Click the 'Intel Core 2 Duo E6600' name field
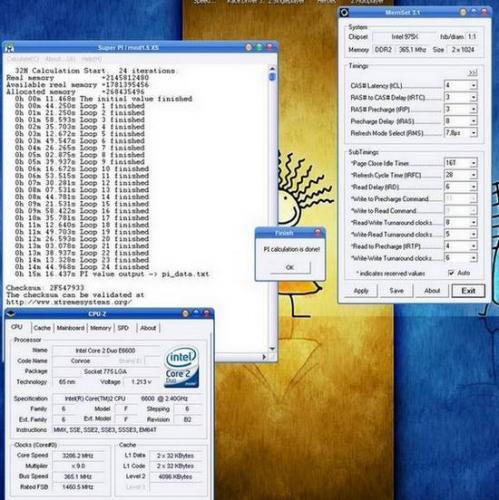Screen dimensions: 499x500 (x=105, y=350)
